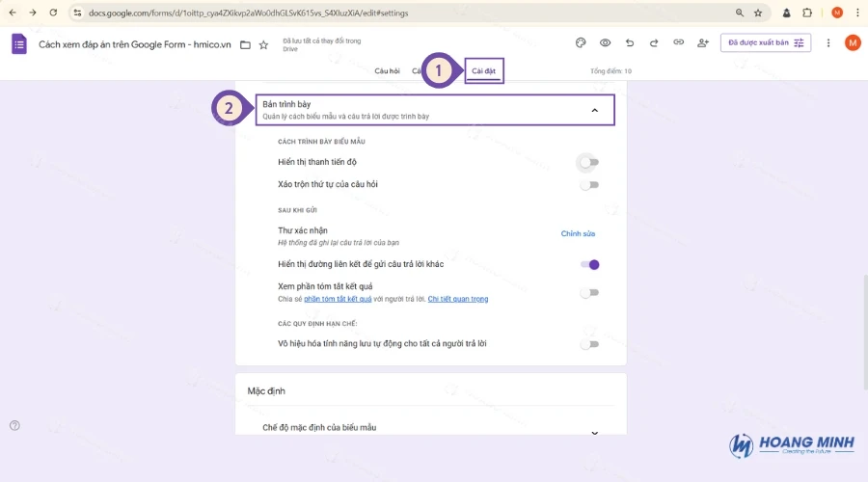Add collaborators with the person-plus icon

pyautogui.click(x=703, y=42)
